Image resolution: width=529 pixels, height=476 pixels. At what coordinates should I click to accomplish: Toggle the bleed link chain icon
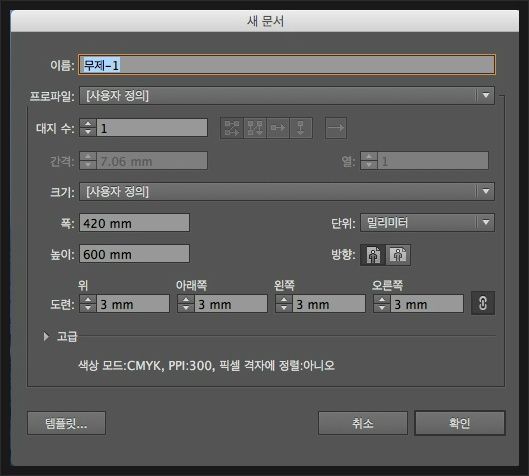pyautogui.click(x=483, y=303)
